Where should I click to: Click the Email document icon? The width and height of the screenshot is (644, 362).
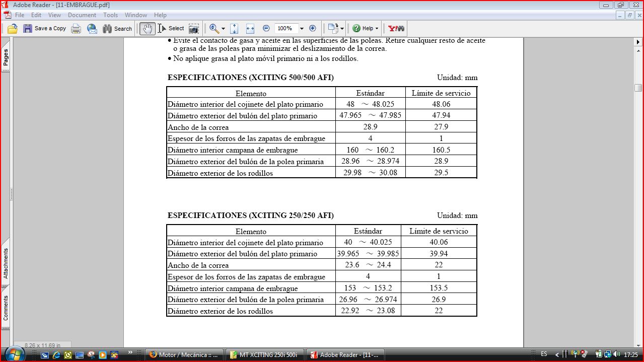(92, 29)
